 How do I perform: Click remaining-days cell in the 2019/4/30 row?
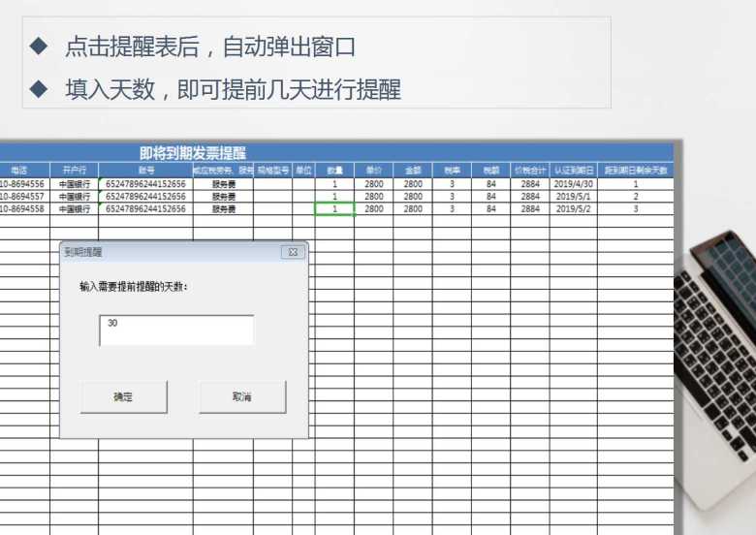tap(636, 184)
